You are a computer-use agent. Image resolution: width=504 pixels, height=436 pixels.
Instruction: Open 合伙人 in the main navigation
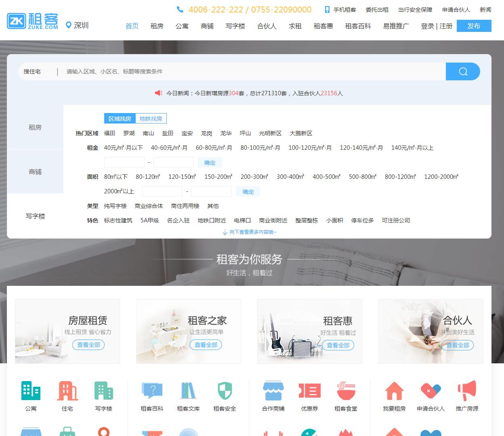pyautogui.click(x=267, y=26)
